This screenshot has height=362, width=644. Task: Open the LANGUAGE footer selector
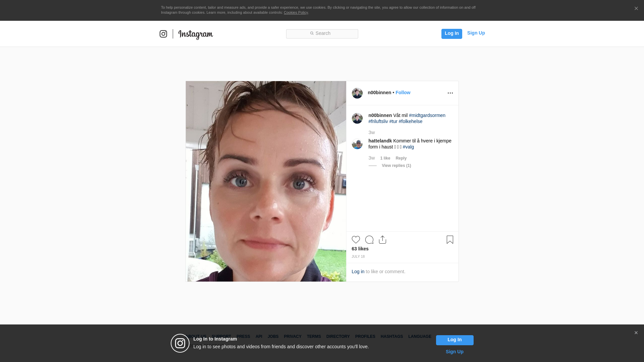pos(420,337)
